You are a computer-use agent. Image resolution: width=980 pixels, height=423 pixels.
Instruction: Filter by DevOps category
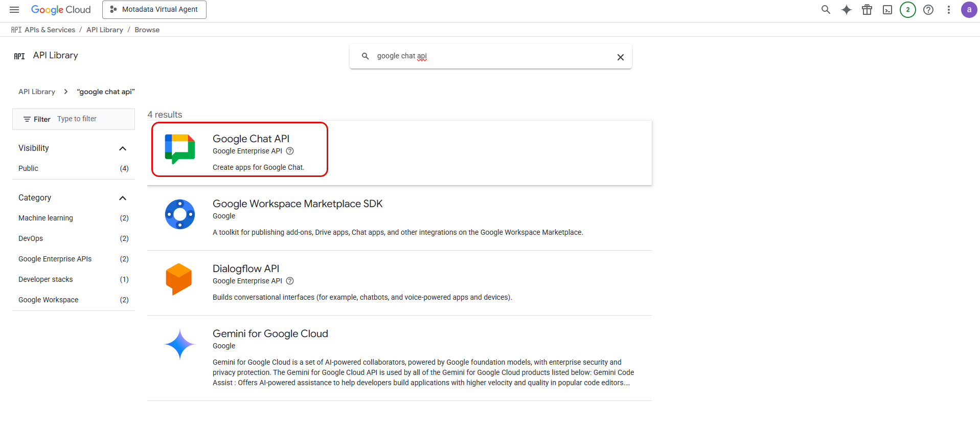[x=74, y=238]
